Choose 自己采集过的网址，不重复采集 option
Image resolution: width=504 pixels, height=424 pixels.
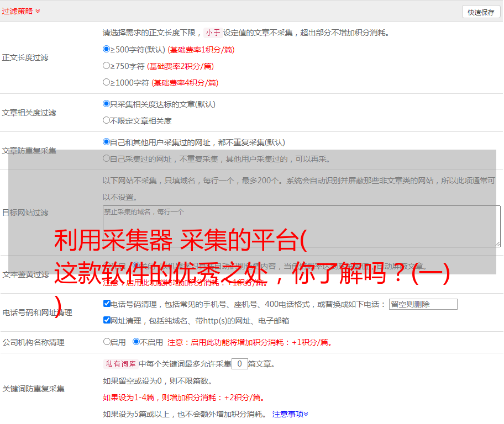coord(107,158)
